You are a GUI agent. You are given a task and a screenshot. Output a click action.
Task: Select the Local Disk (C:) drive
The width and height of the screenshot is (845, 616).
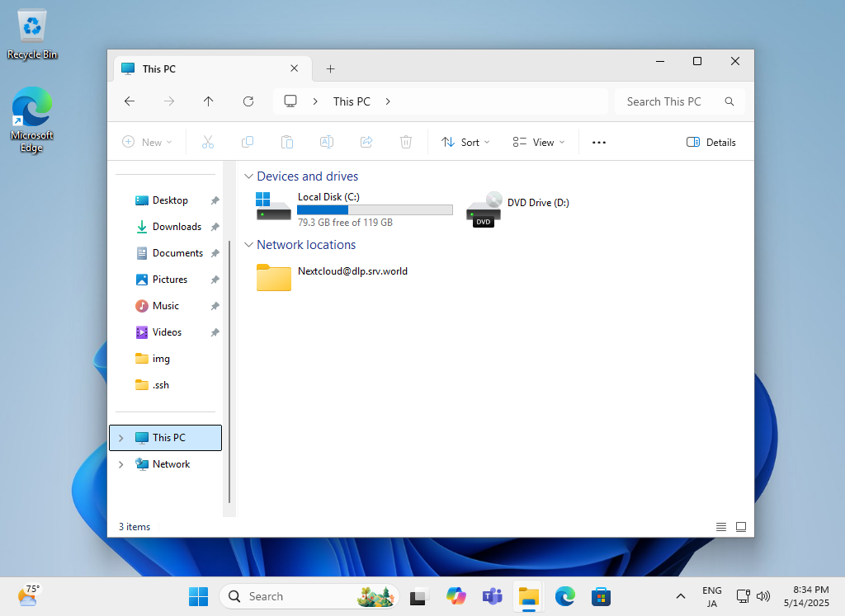click(x=353, y=209)
